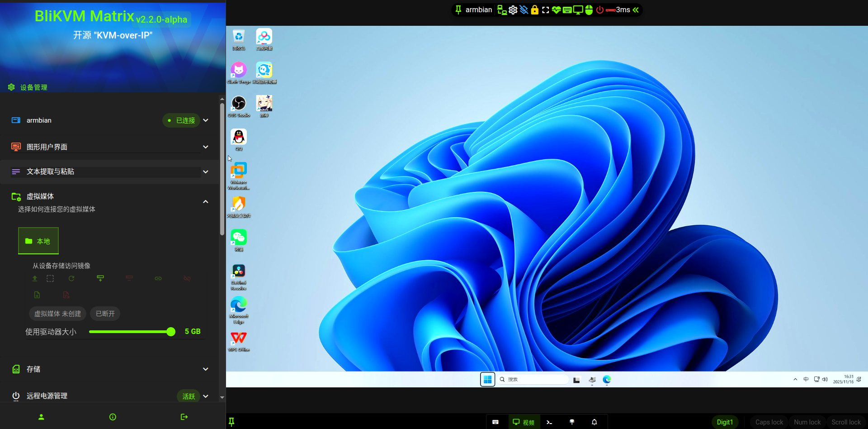Click the 已断开 status chip
This screenshot has width=868, height=429.
[x=105, y=314]
